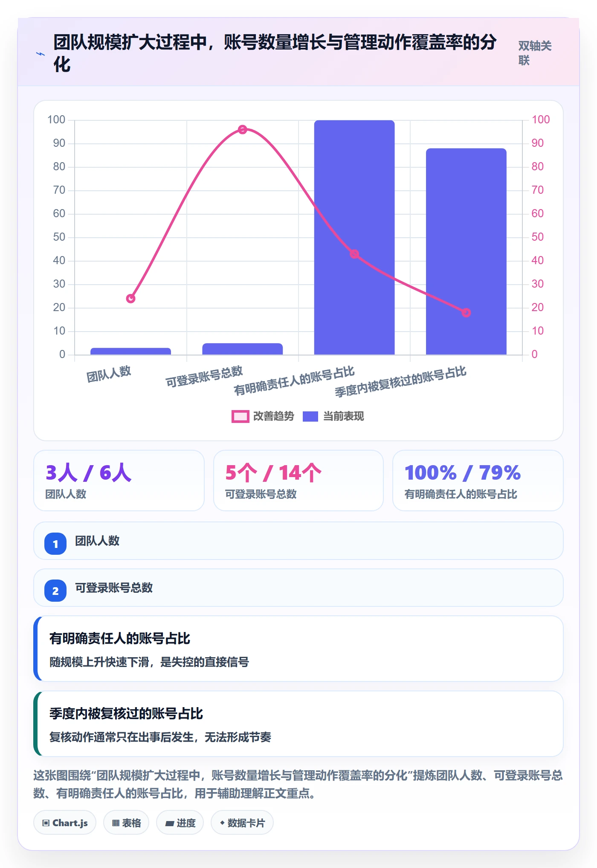Toggle the 改善趋势 legend entry
Screen dimensions: 597x868
pyautogui.click(x=263, y=416)
